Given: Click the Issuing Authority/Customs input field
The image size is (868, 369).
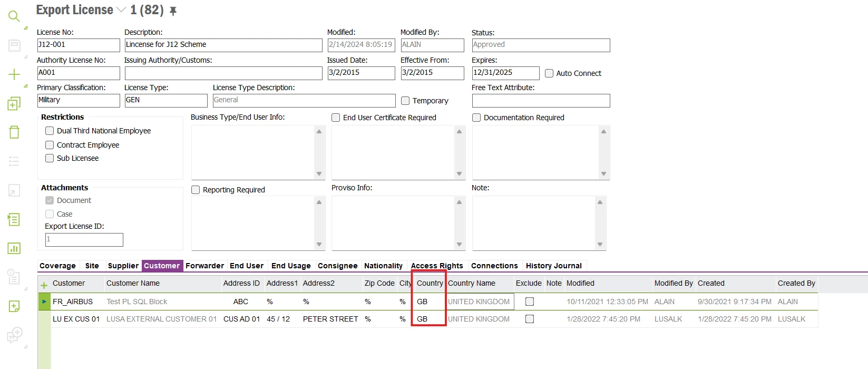Looking at the screenshot, I should [x=223, y=73].
